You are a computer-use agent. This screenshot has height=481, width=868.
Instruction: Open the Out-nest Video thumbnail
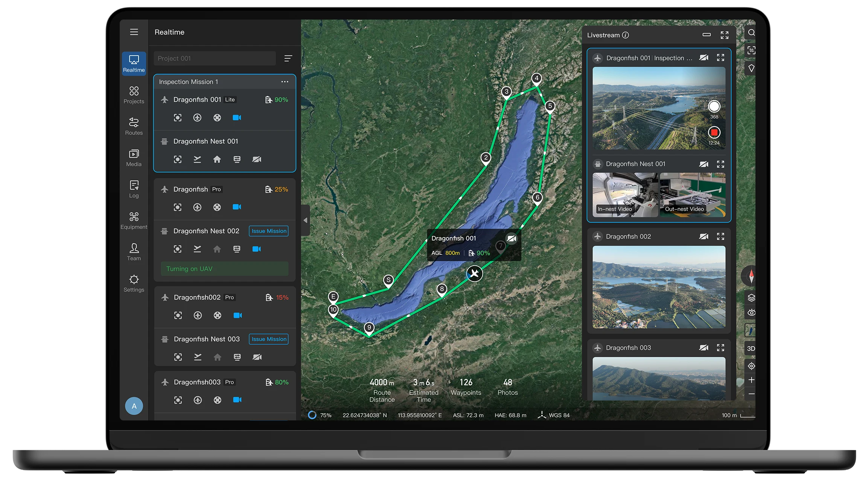(693, 195)
